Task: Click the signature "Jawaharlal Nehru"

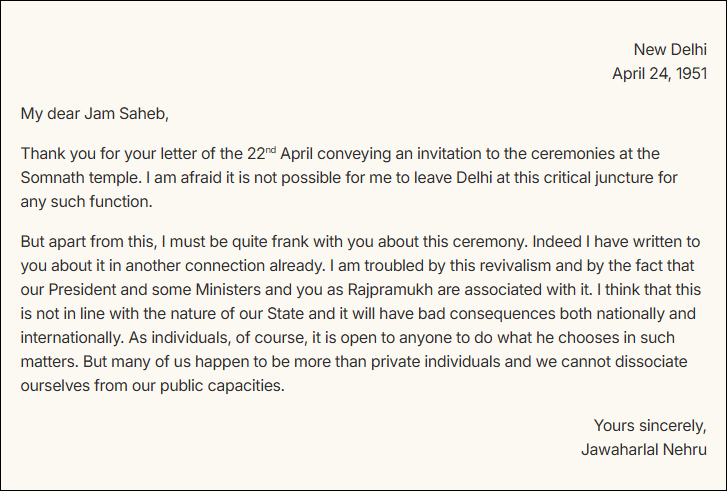Action: pyautogui.click(x=643, y=450)
